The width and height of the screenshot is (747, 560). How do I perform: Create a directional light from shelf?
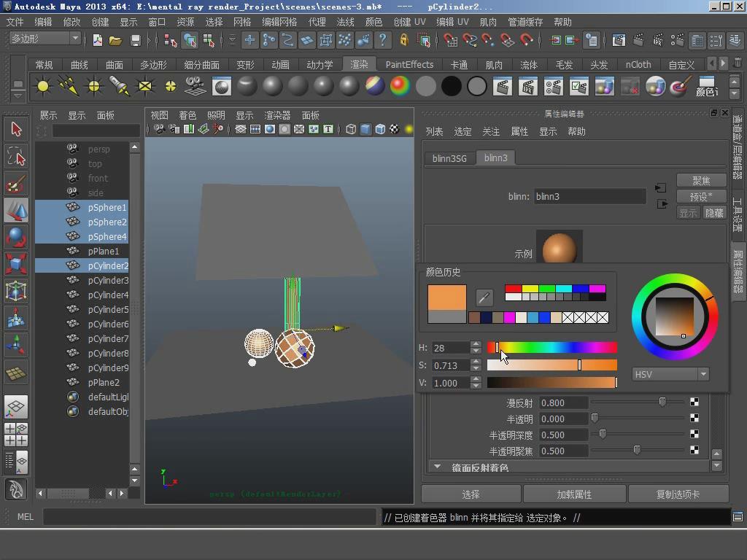[69, 86]
